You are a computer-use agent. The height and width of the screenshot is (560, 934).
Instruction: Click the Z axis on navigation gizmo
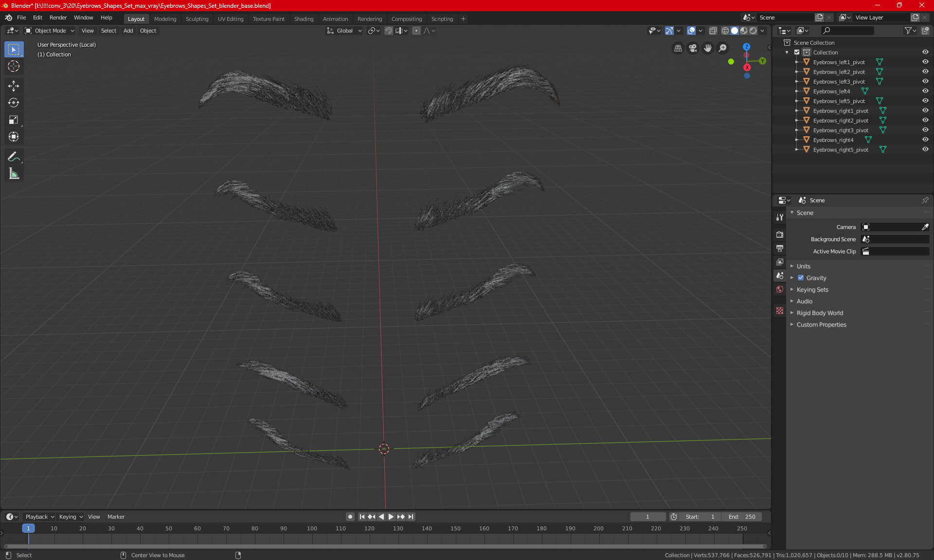coord(746,47)
